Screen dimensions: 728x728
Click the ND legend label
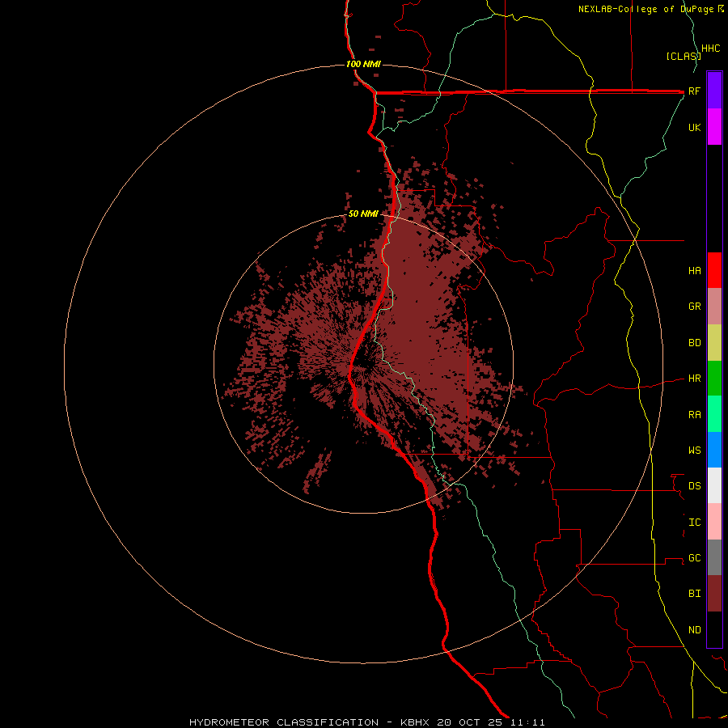694,630
